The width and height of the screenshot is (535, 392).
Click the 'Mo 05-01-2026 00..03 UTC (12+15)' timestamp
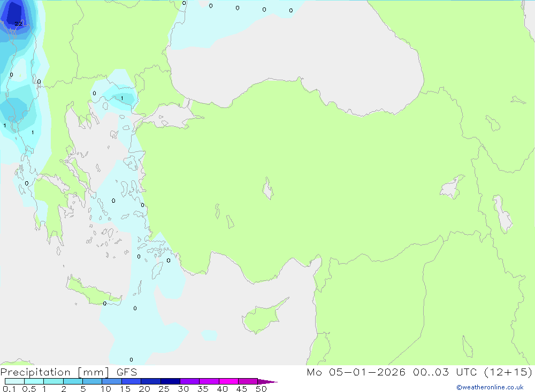pos(419,372)
